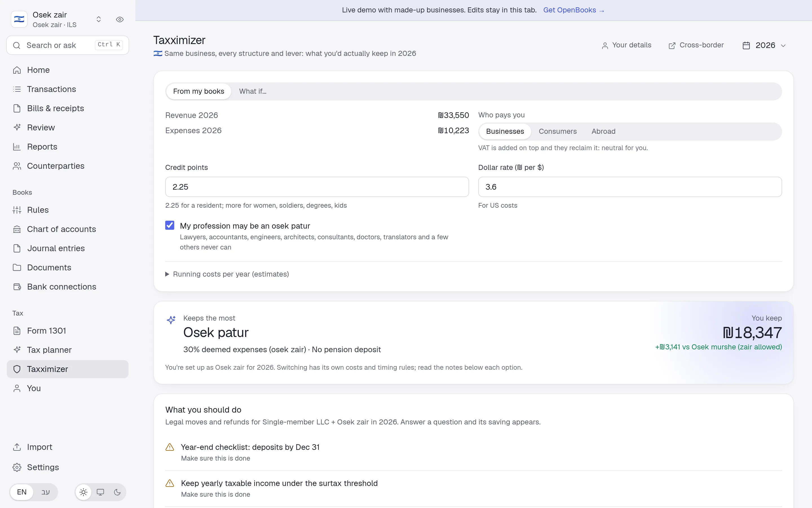Click the Dollar rate input field
The height and width of the screenshot is (508, 812).
coord(630,187)
